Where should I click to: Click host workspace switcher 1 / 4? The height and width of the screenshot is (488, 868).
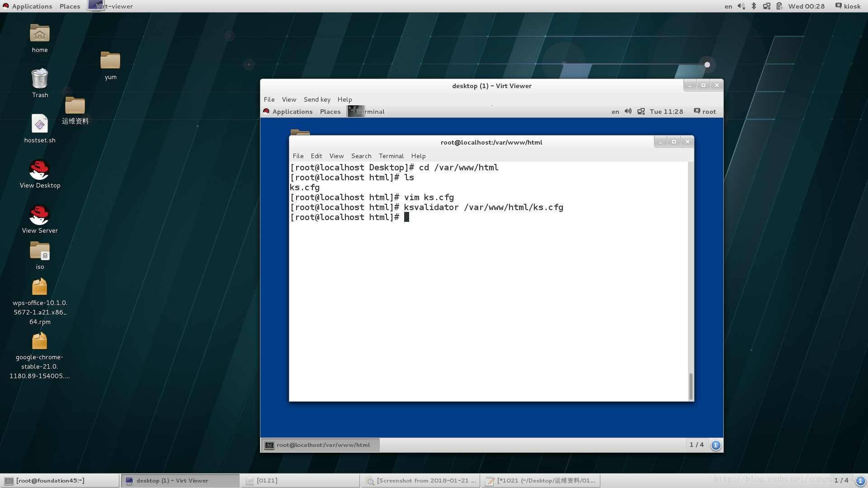(x=841, y=480)
